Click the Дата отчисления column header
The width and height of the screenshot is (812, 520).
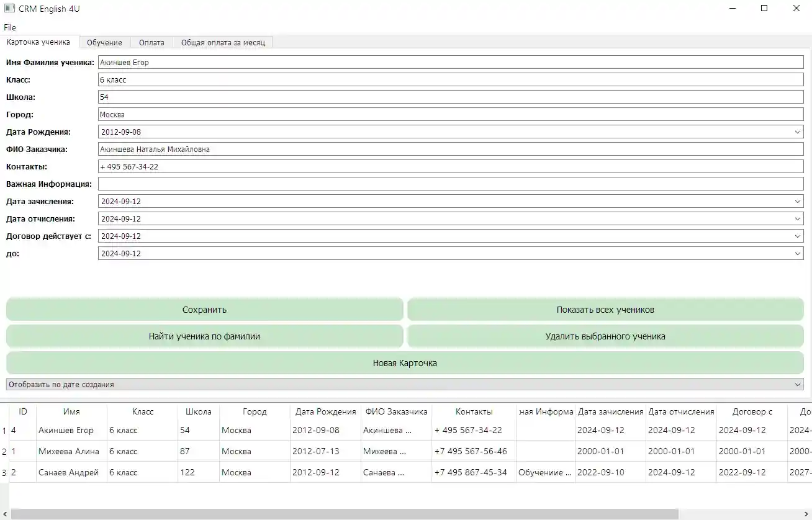pos(681,411)
